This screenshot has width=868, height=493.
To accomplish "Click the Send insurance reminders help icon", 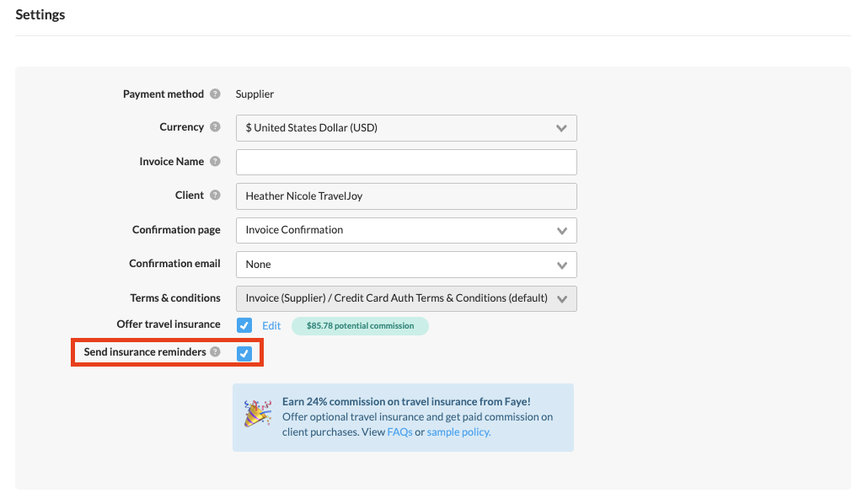I will tap(215, 352).
